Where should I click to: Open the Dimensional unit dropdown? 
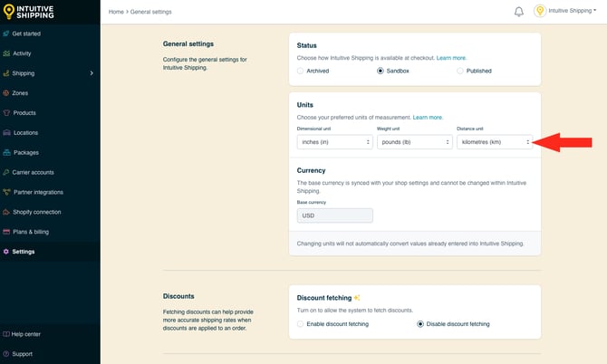[x=335, y=142]
